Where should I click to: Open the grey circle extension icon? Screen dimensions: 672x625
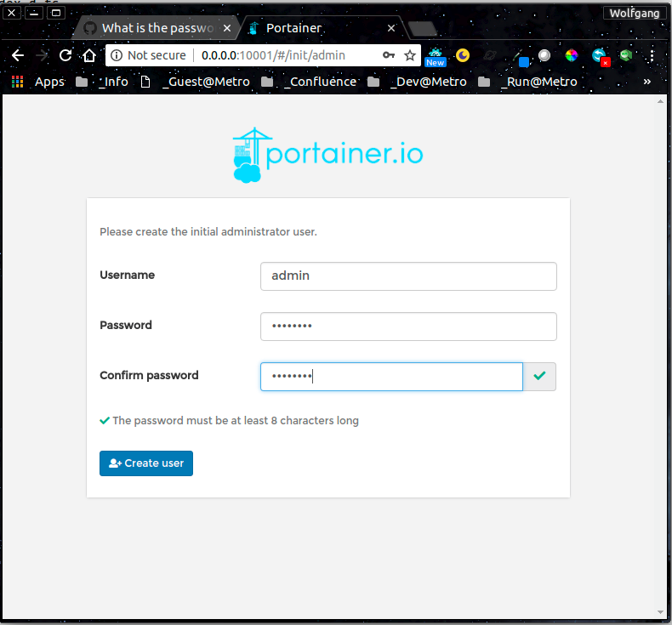[544, 55]
